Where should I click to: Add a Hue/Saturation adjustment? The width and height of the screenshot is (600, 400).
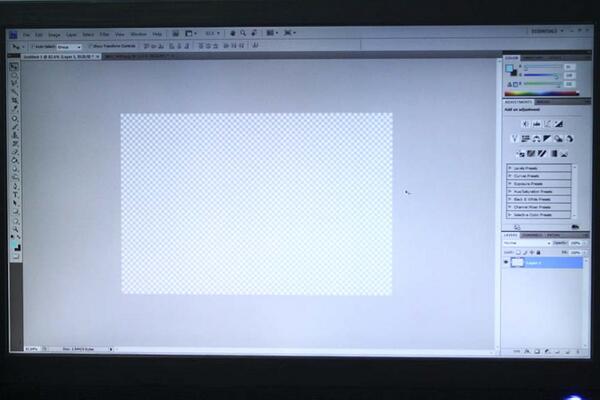[525, 139]
